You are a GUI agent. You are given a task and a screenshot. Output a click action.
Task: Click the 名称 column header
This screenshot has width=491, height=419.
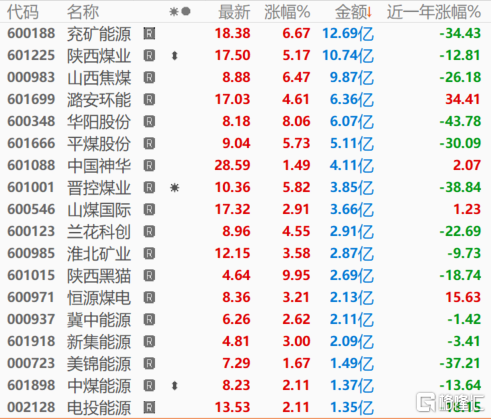83,12
